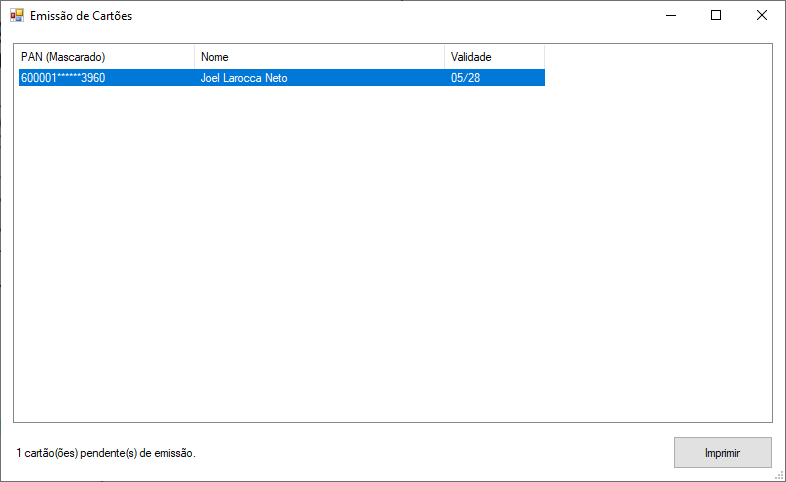Click the name Joel Larocca Neto

tap(244, 78)
